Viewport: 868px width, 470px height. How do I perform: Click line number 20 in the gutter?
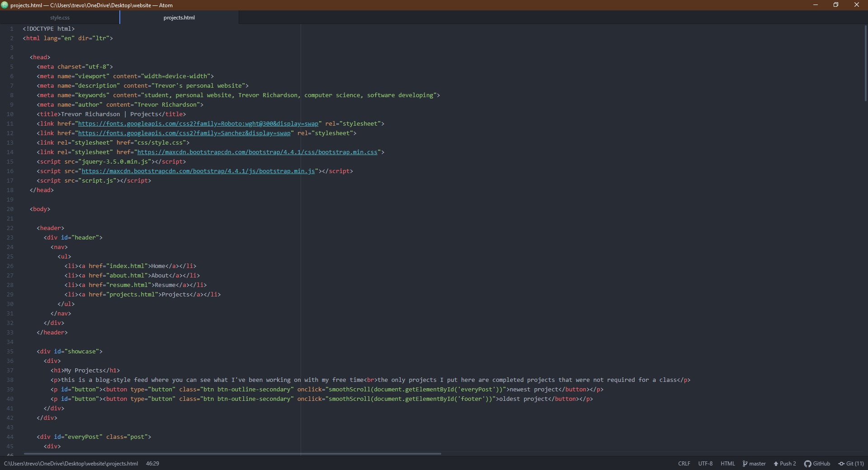tap(10, 209)
